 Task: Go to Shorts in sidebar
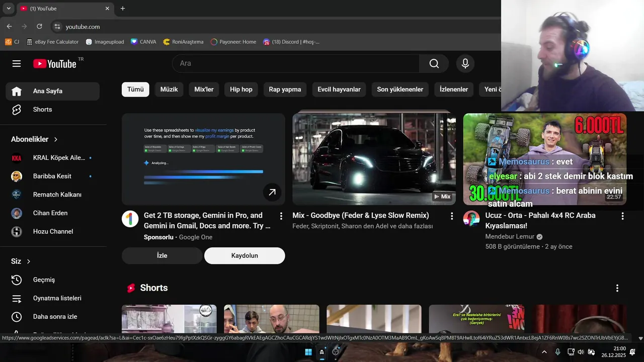pos(52,110)
